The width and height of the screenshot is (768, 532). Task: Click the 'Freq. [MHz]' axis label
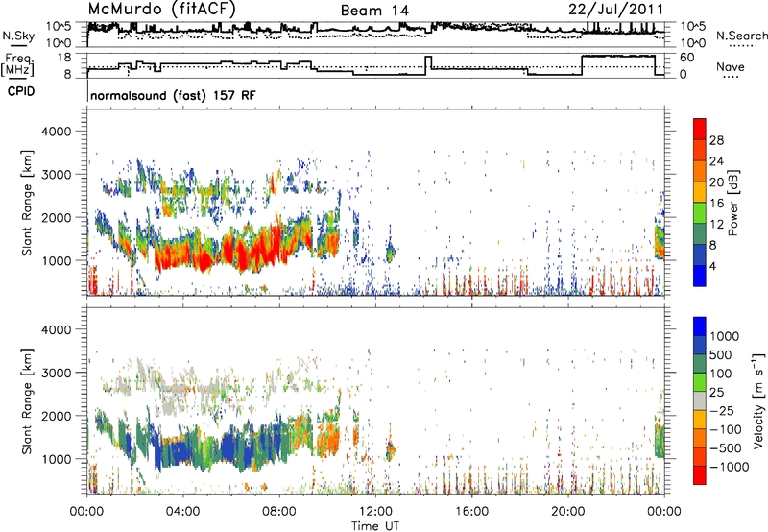[x=18, y=64]
